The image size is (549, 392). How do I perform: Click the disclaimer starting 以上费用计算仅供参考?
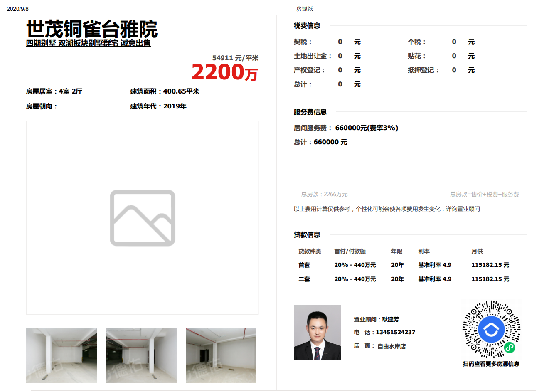point(387,209)
